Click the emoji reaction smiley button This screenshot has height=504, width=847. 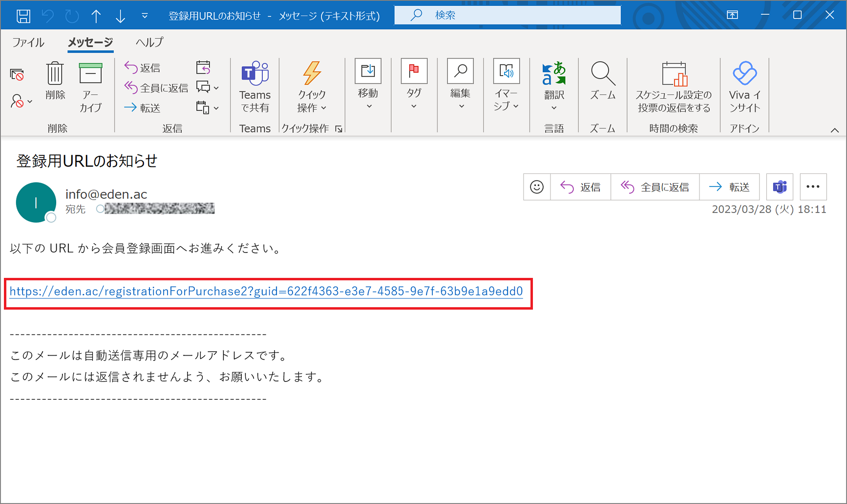(537, 187)
